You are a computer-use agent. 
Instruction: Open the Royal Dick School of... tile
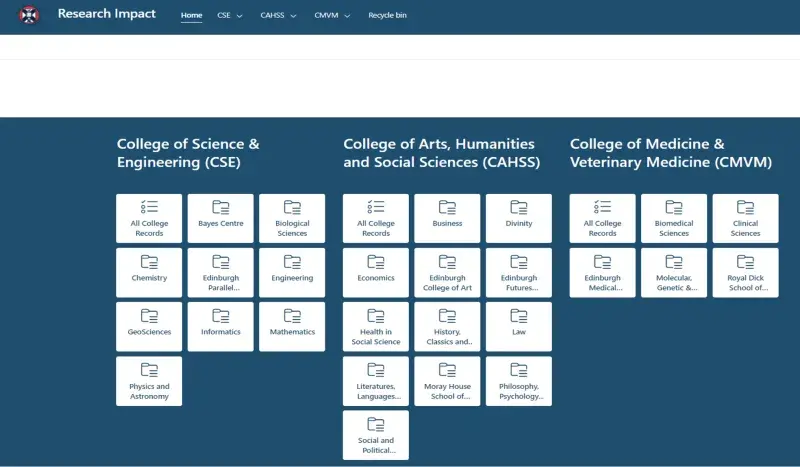(x=745, y=273)
